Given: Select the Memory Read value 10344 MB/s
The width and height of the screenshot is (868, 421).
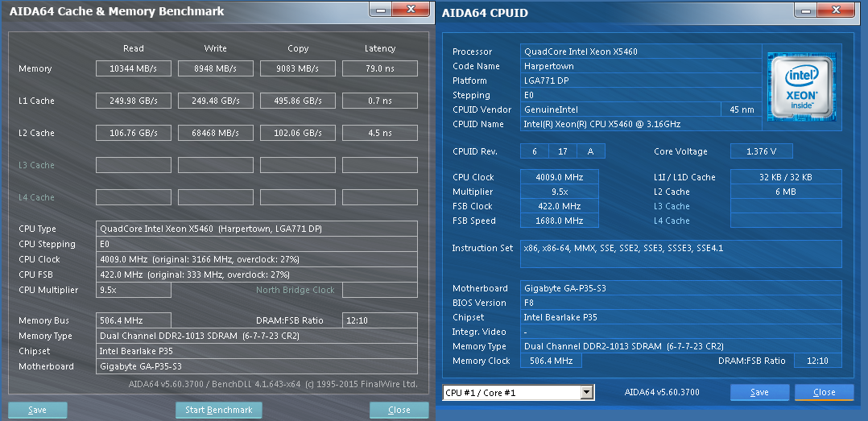Looking at the screenshot, I should (134, 68).
